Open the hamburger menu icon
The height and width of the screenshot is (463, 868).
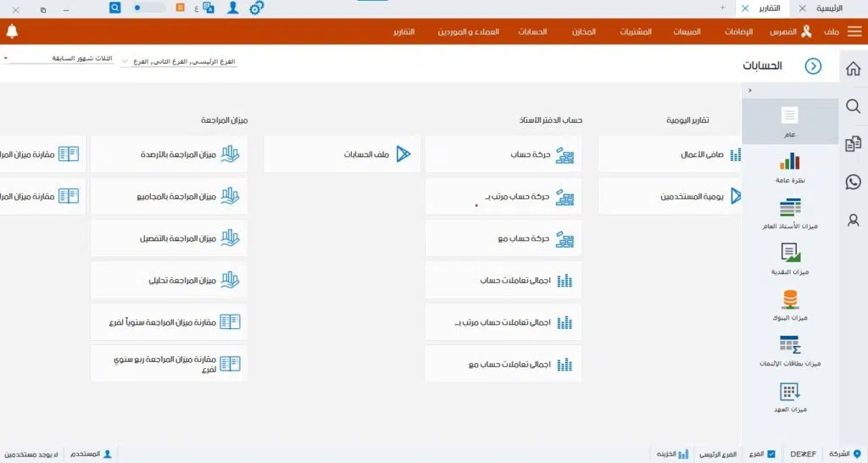coord(854,31)
